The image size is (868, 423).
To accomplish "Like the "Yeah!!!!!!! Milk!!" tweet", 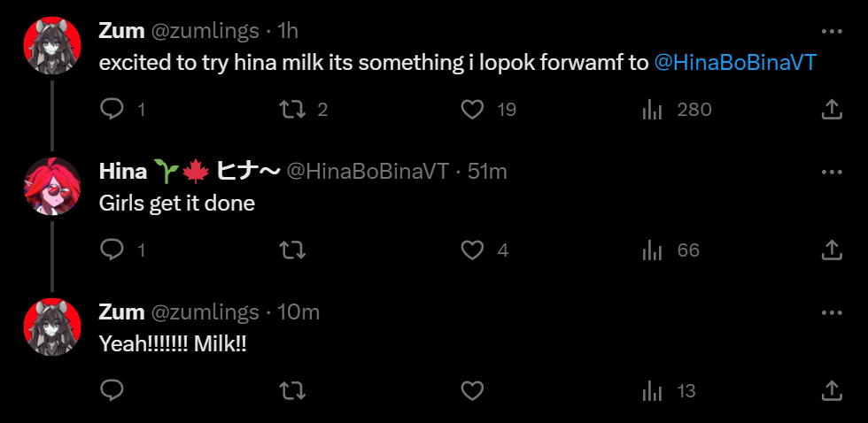I will (x=473, y=390).
